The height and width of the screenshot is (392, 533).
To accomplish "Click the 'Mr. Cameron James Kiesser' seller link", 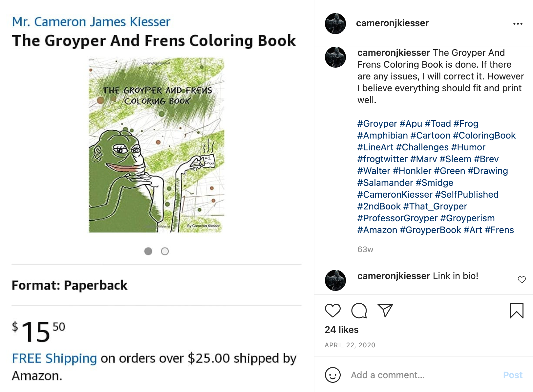I will pyautogui.click(x=91, y=21).
